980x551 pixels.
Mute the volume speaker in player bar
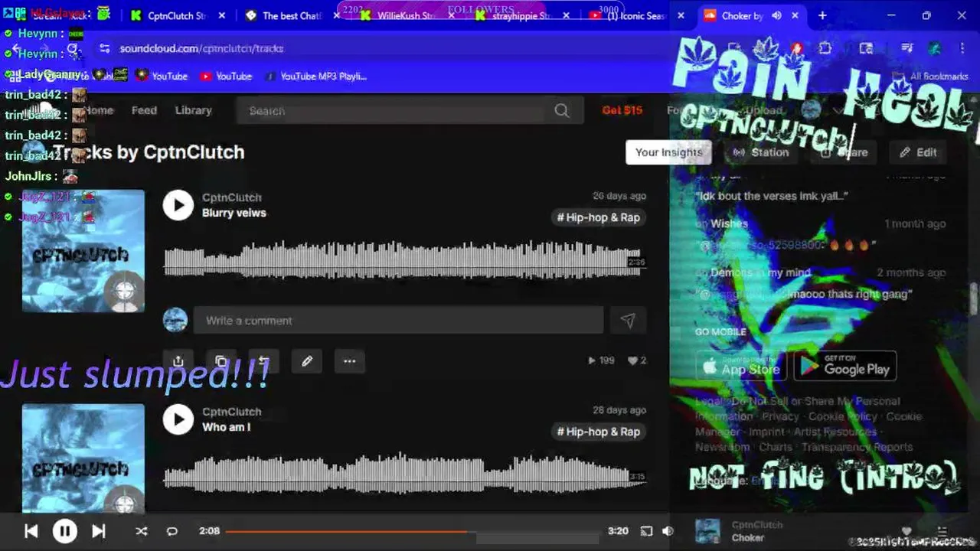668,530
